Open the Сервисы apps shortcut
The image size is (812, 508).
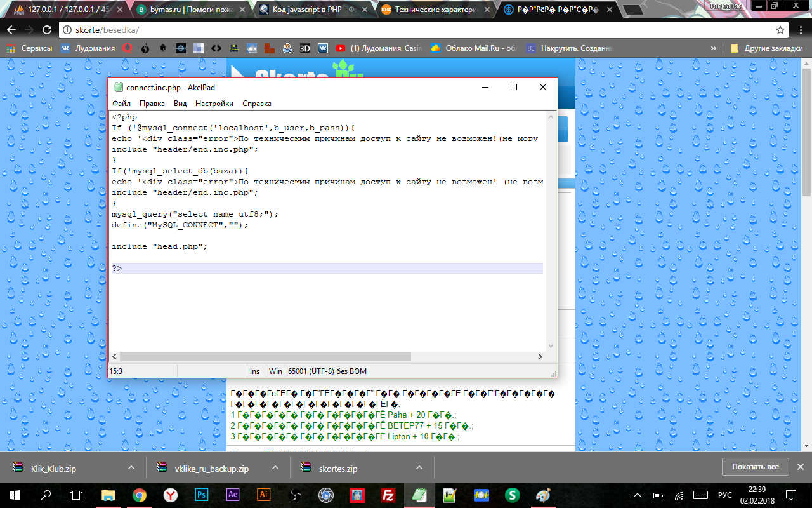pos(29,48)
